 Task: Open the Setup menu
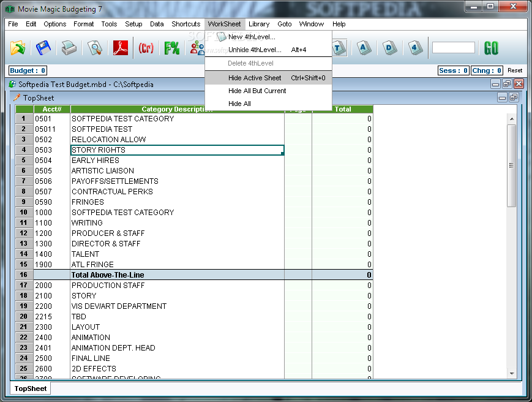133,24
